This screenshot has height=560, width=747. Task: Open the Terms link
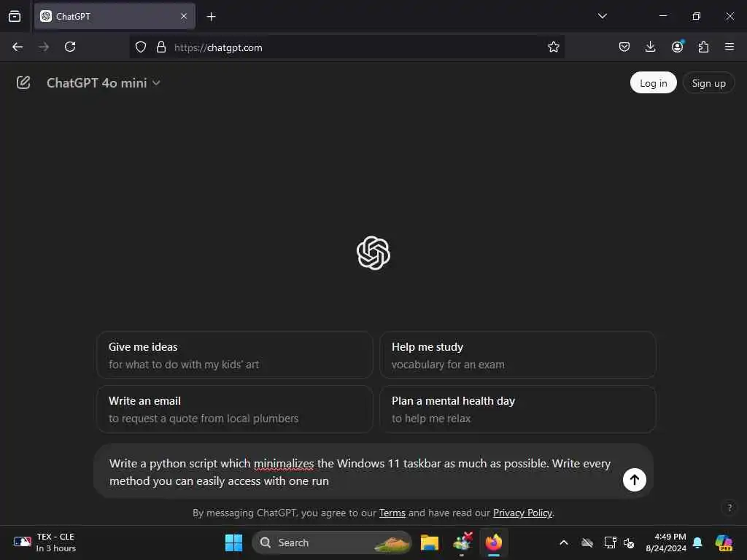392,513
